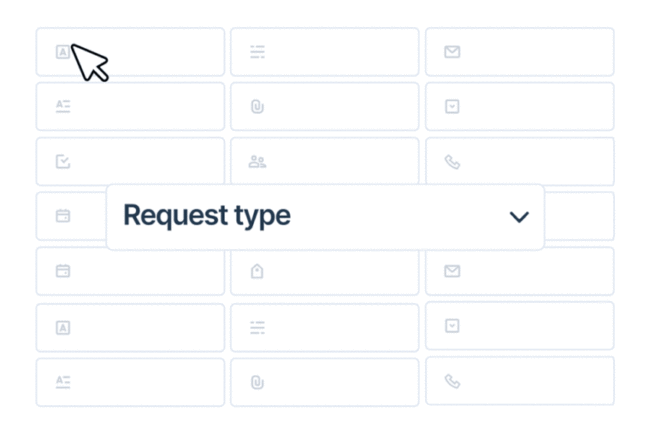
Task: Select the dropdown-box icon in sixth row
Action: (452, 326)
